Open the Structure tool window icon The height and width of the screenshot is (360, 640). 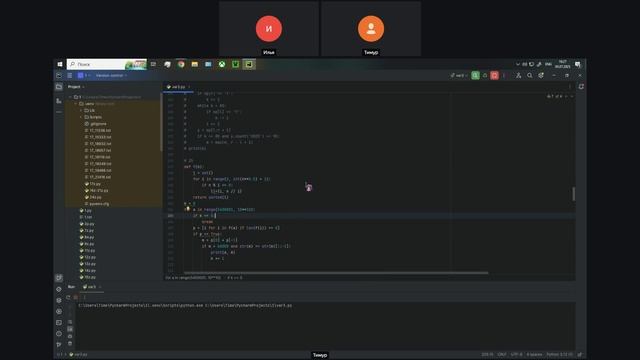59,100
